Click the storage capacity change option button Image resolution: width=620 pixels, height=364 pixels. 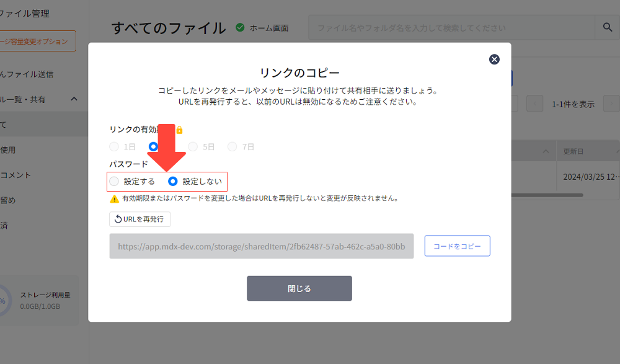tap(38, 41)
